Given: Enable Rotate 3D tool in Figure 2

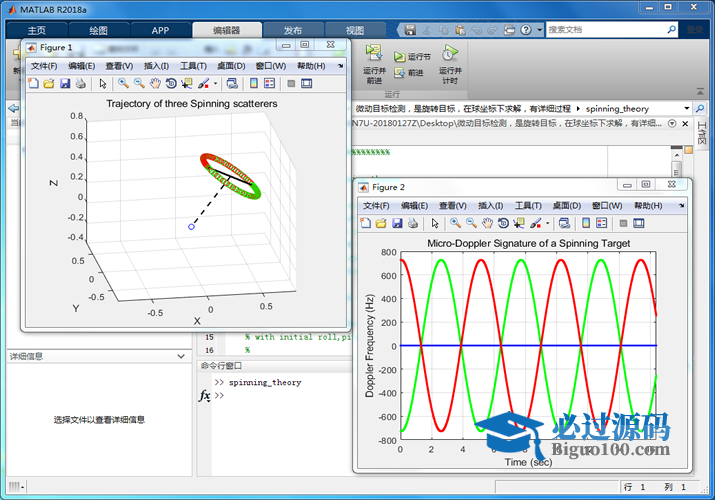Looking at the screenshot, I should 503,223.
